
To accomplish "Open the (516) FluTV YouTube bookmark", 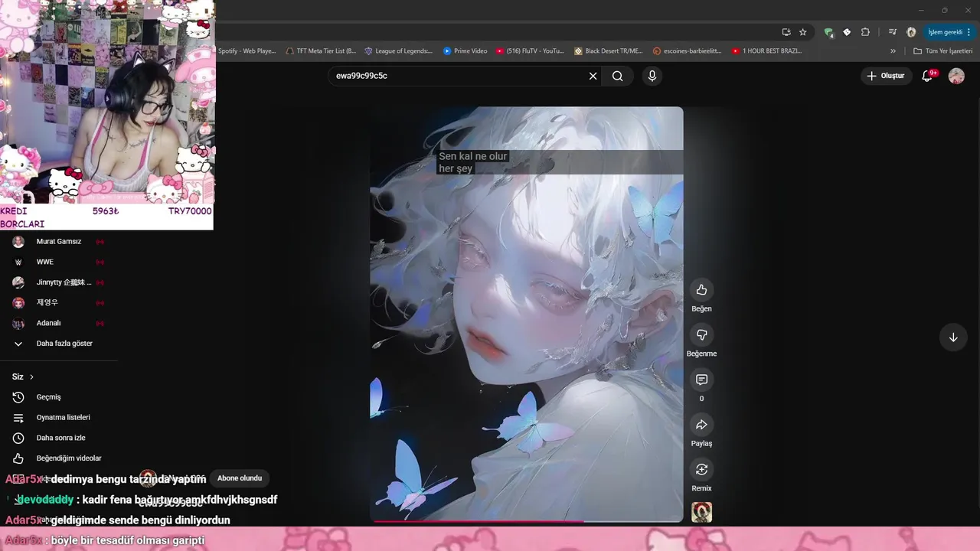I will [x=530, y=51].
